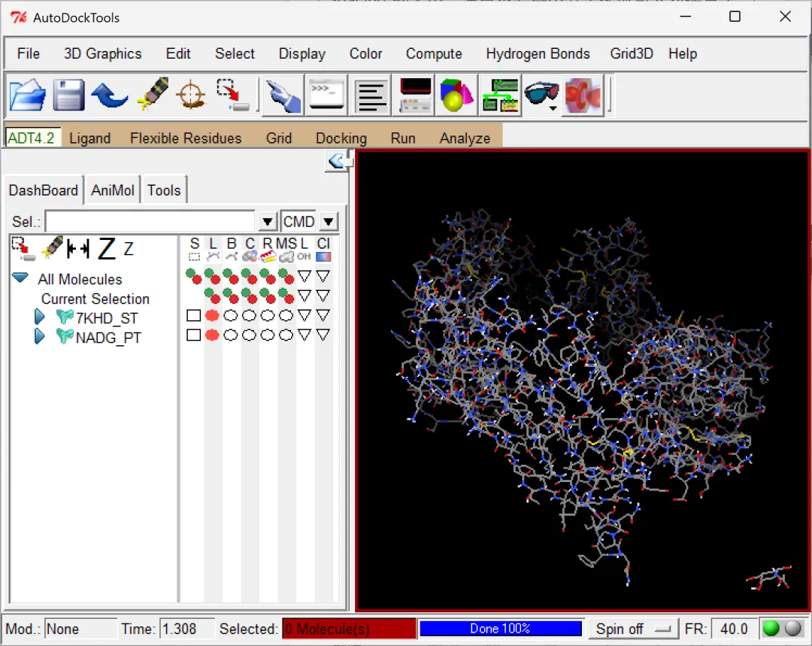Click the Grid ADT button
Image resolution: width=812 pixels, height=646 pixels.
(279, 138)
